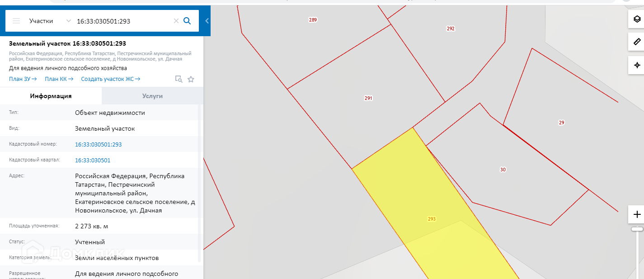
Task: Open Создать участок ЖС link
Action: click(111, 79)
